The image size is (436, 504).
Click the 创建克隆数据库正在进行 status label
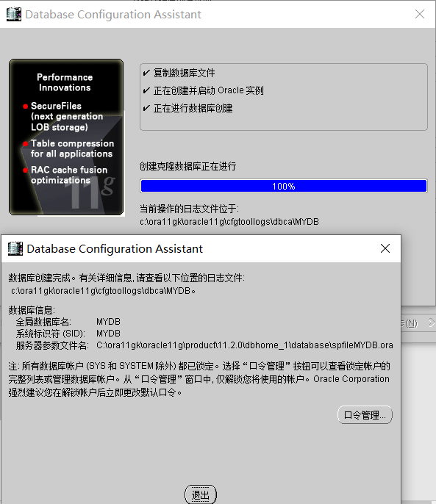coord(188,167)
